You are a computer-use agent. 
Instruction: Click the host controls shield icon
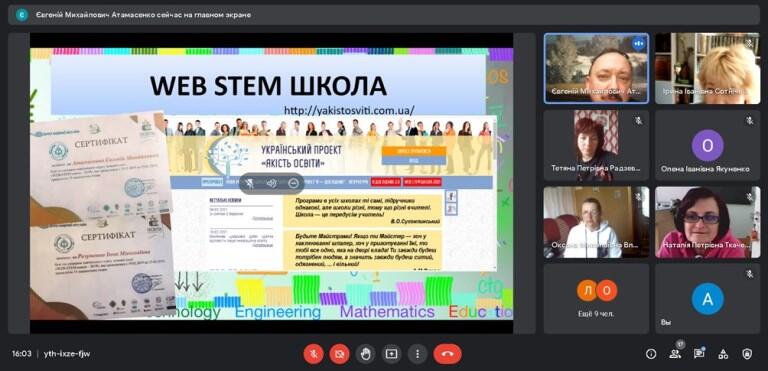tap(747, 354)
